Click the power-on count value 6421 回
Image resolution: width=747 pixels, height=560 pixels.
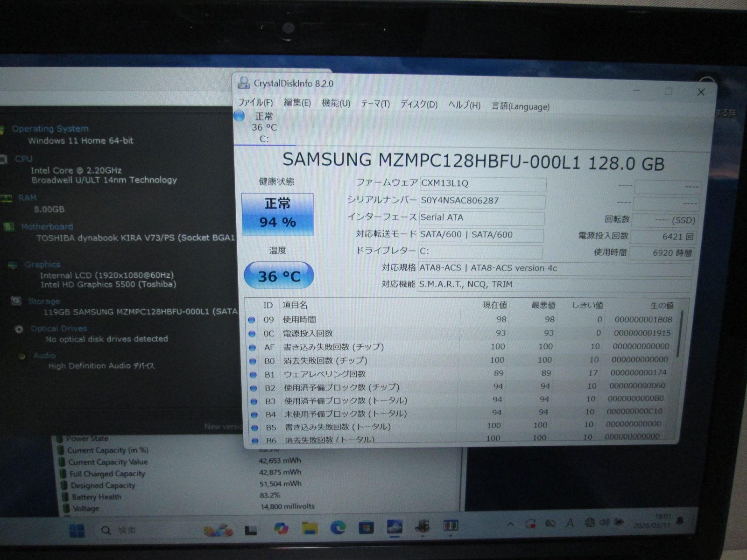point(663,237)
